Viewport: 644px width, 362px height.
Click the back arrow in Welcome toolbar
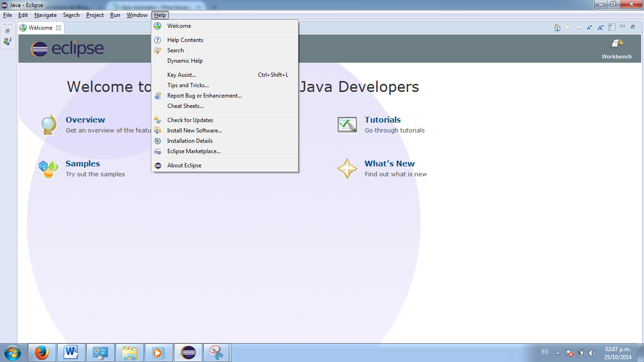(x=568, y=27)
